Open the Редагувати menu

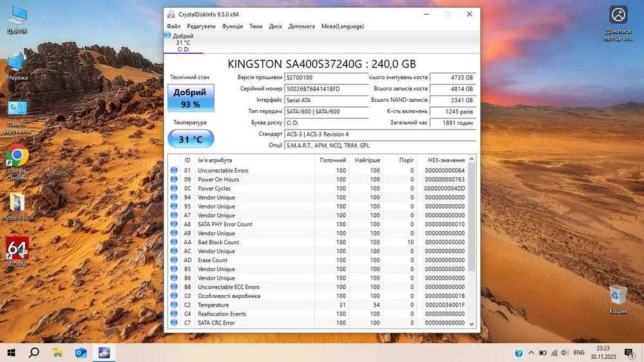click(201, 26)
